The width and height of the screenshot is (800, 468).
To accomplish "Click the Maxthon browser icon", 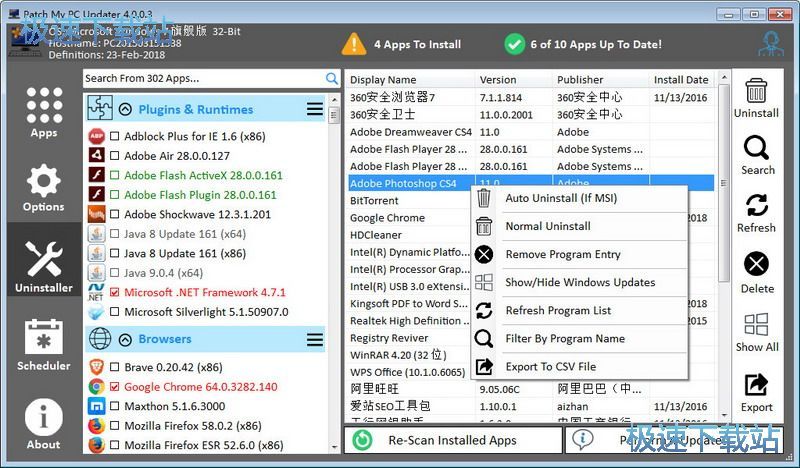I will click(96, 406).
